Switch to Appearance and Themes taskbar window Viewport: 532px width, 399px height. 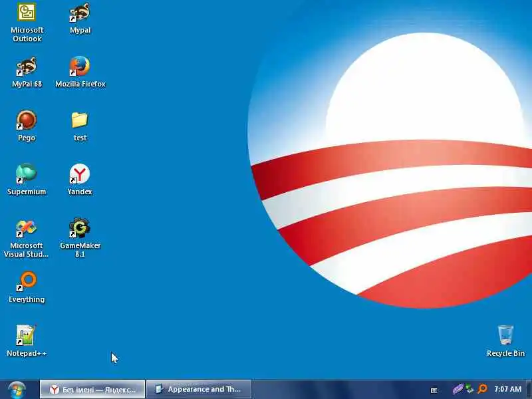pyautogui.click(x=199, y=389)
